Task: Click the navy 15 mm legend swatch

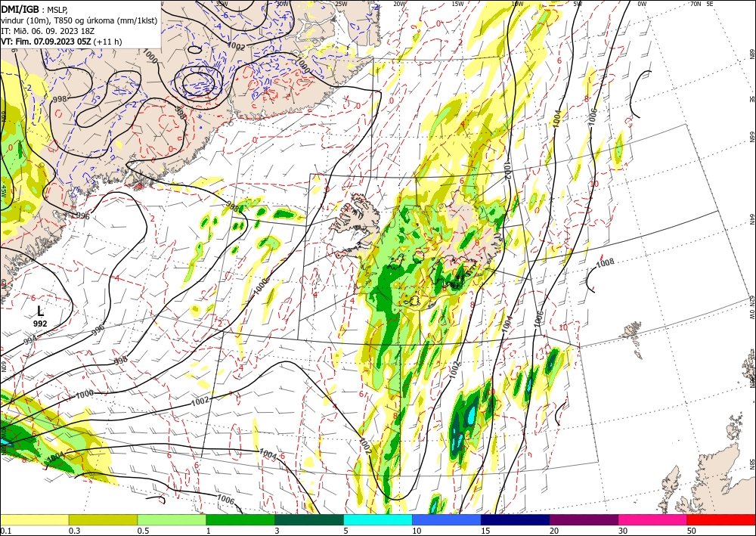Action: [x=516, y=519]
